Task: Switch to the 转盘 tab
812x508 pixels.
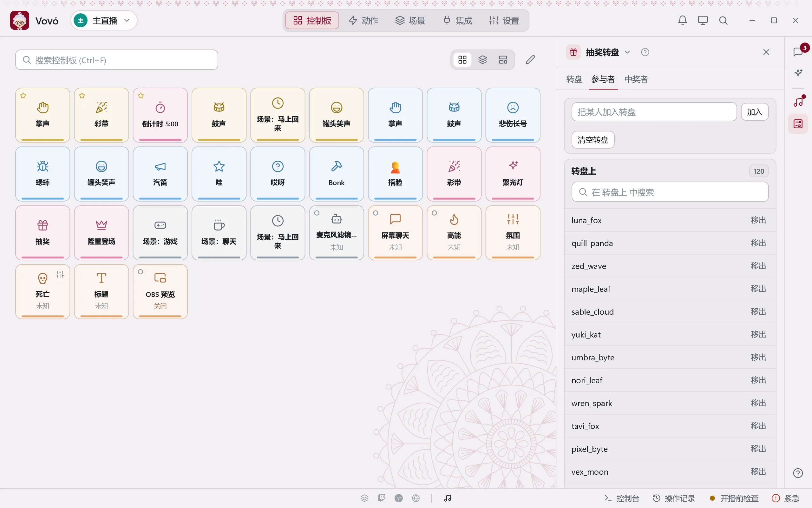Action: point(574,79)
